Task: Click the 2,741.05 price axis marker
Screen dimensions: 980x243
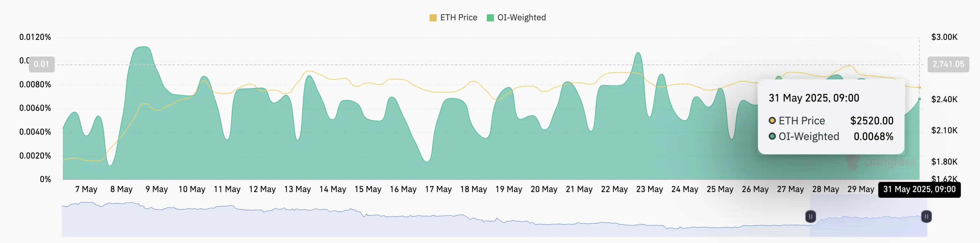Action: point(948,64)
